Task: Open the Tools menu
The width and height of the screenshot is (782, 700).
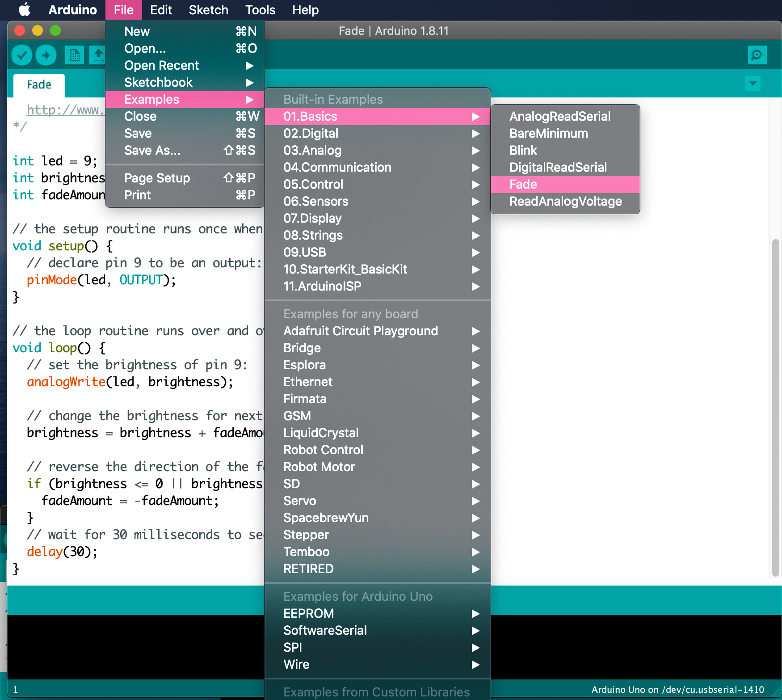Action: click(260, 10)
